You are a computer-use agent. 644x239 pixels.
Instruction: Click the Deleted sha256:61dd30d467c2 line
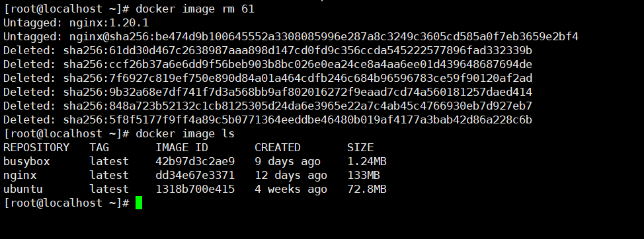[268, 50]
